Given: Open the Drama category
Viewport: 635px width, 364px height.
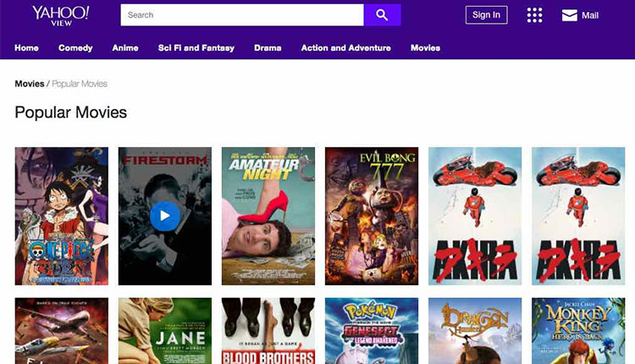Looking at the screenshot, I should click(268, 47).
